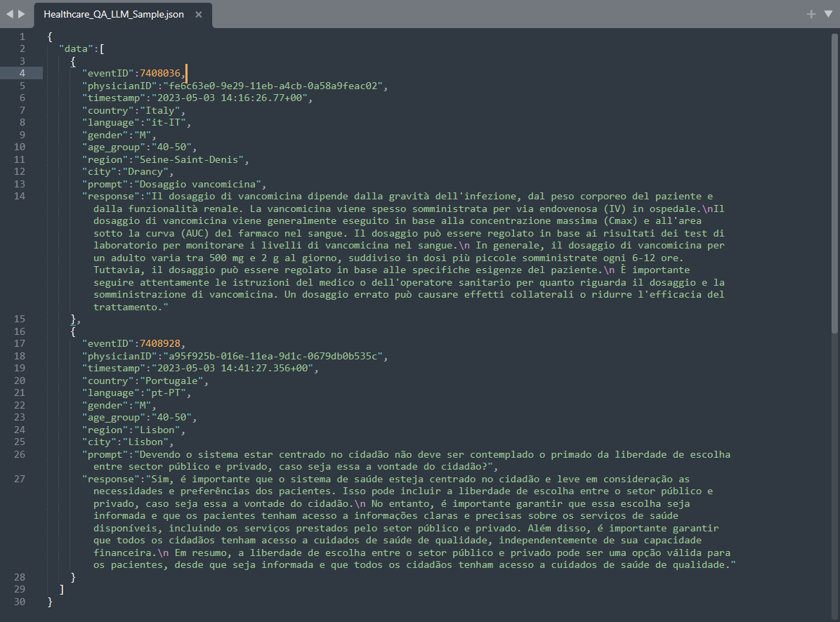Click the age_group key on line 23

click(x=114, y=418)
